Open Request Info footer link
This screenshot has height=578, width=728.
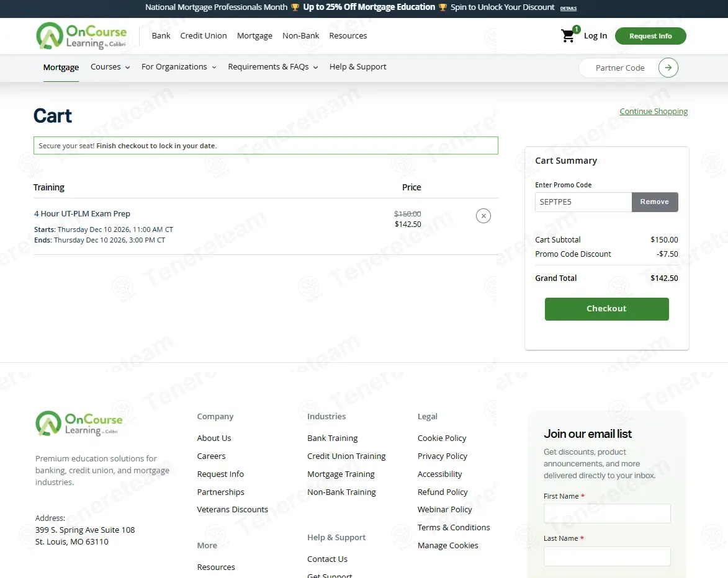coord(220,474)
